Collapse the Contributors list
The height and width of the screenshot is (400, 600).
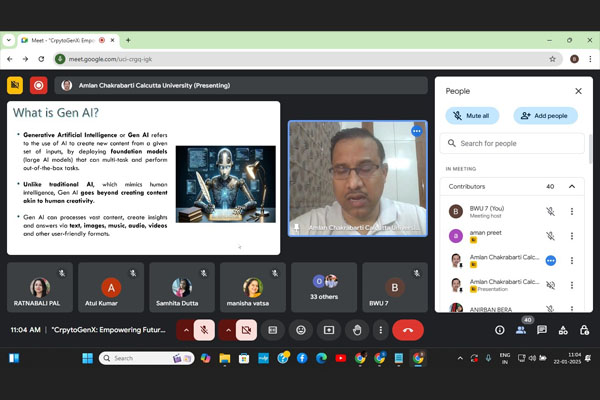[572, 186]
